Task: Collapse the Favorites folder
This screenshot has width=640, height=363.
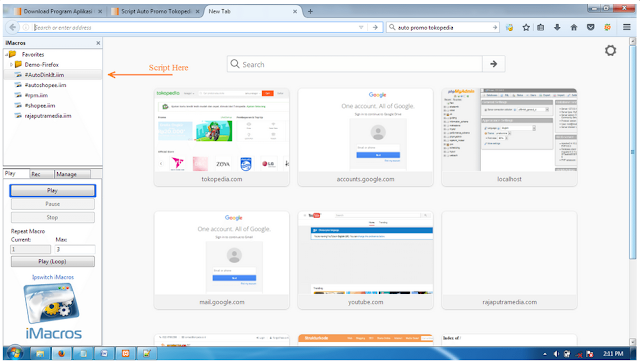Action: click(7, 54)
